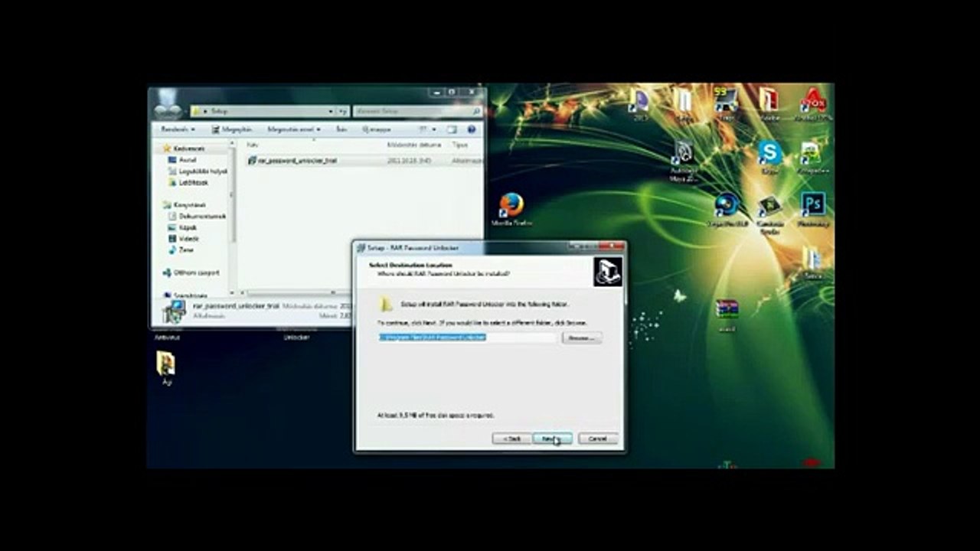Open the Photoshop desktop shortcut
Screen dimensions: 980x551
click(812, 208)
